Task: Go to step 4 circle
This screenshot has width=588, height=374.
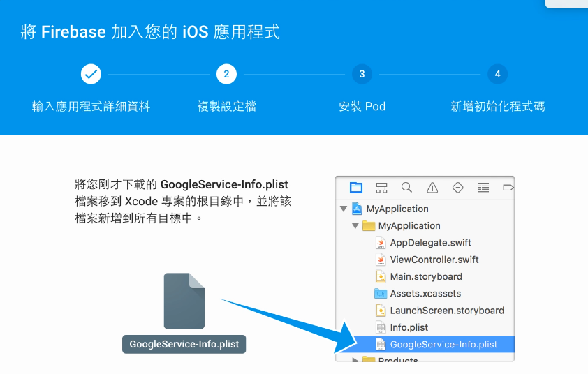Action: pyautogui.click(x=498, y=74)
